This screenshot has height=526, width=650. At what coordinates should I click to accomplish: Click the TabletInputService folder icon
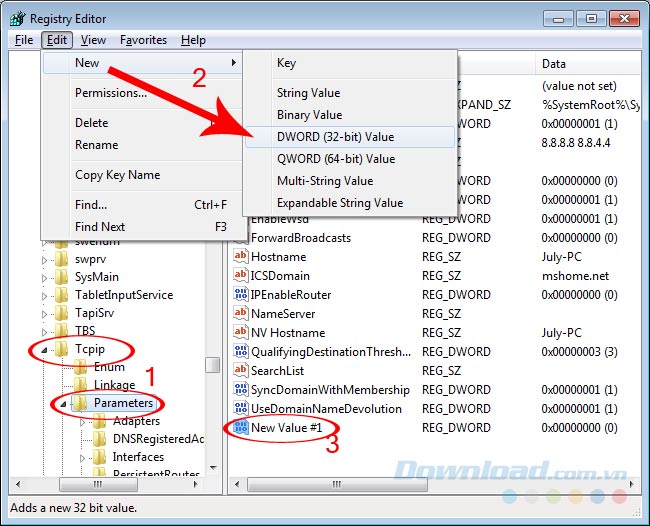[62, 295]
